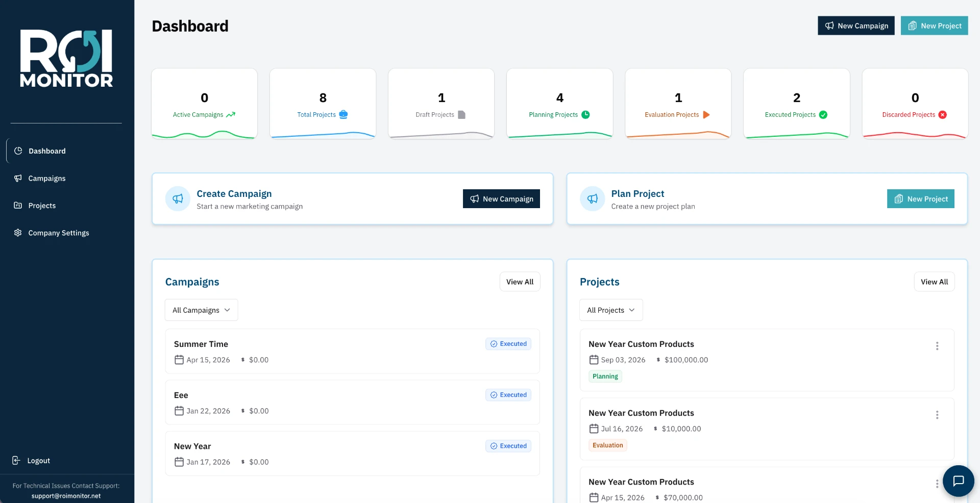The height and width of the screenshot is (503, 980).
Task: Click calendar icon next to Jan 17, 2026
Action: pyautogui.click(x=179, y=462)
